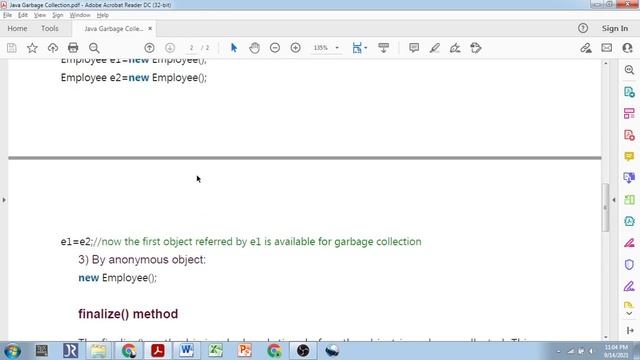The height and width of the screenshot is (360, 640).
Task: Click vertical scrollbar thumb
Action: tap(606, 207)
